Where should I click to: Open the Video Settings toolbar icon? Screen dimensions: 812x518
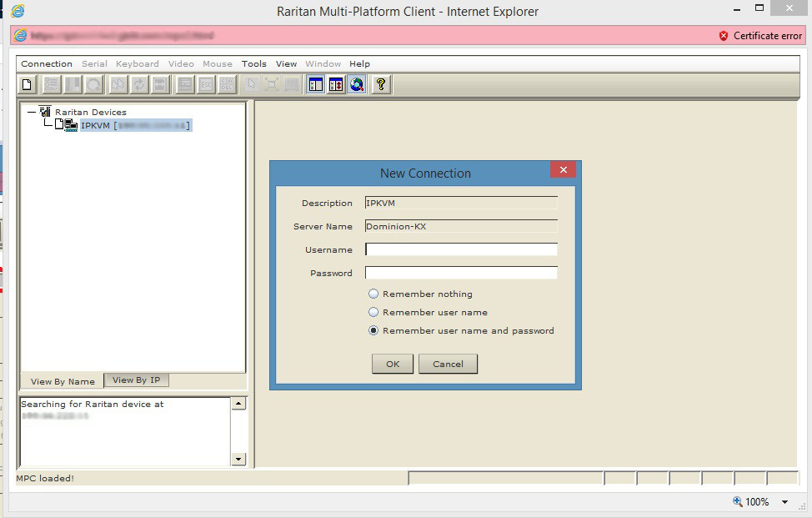coord(72,84)
